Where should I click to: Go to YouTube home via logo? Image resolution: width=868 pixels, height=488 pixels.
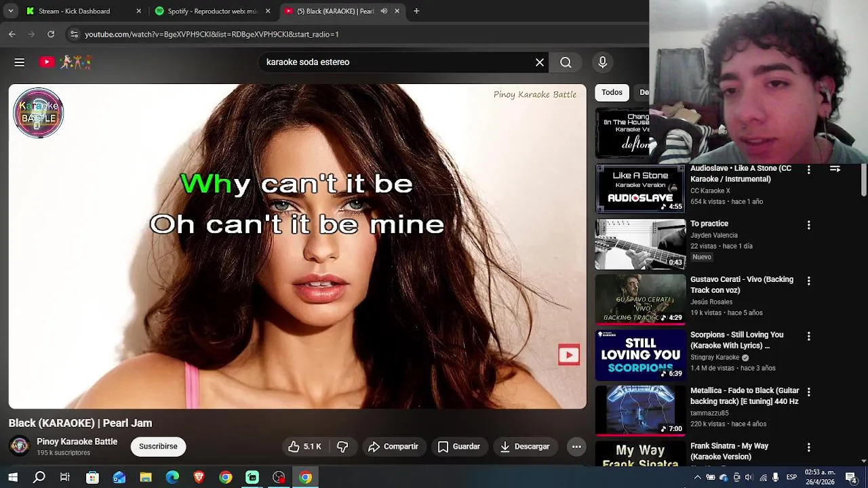[x=65, y=62]
